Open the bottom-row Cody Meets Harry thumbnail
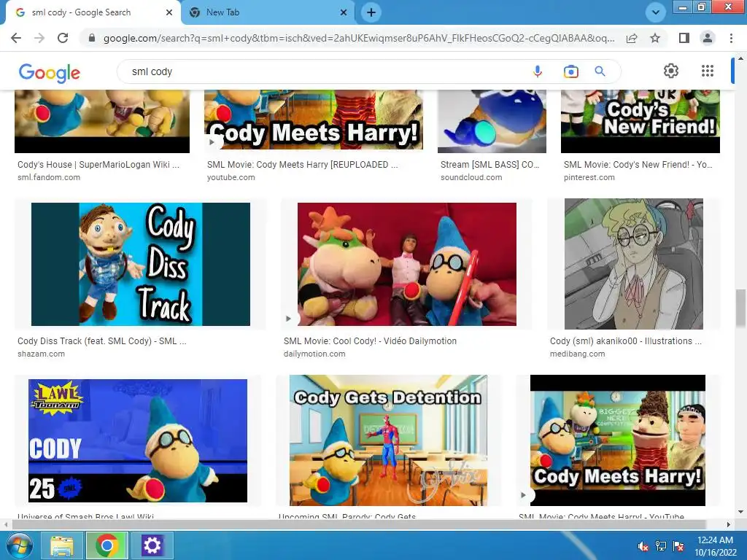Viewport: 747px width, 560px height. coord(617,440)
